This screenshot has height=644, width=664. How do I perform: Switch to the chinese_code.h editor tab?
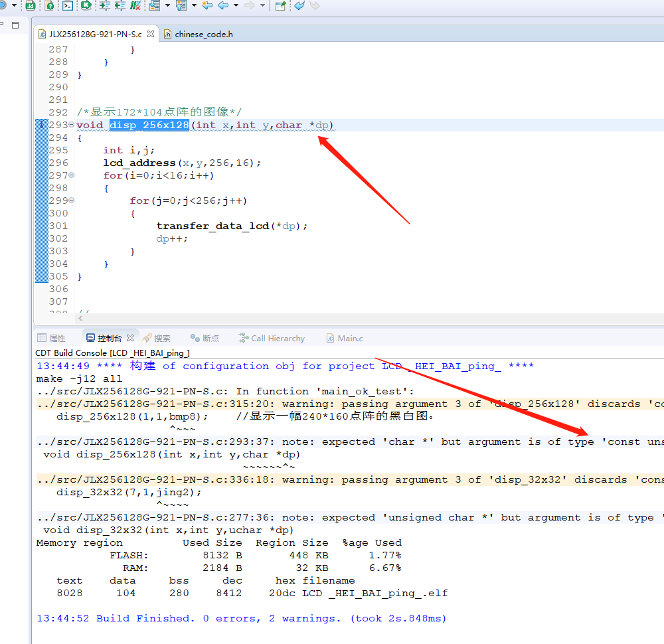[x=203, y=34]
